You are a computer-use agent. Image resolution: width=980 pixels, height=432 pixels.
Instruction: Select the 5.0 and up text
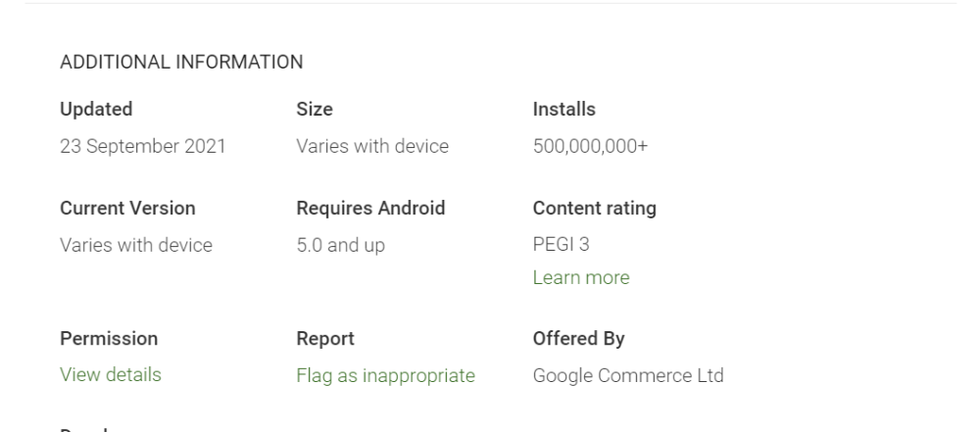tap(340, 245)
